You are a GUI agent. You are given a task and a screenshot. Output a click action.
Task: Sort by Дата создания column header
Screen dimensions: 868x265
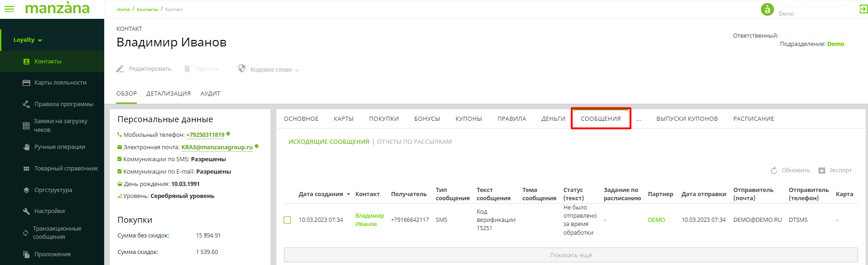point(320,194)
